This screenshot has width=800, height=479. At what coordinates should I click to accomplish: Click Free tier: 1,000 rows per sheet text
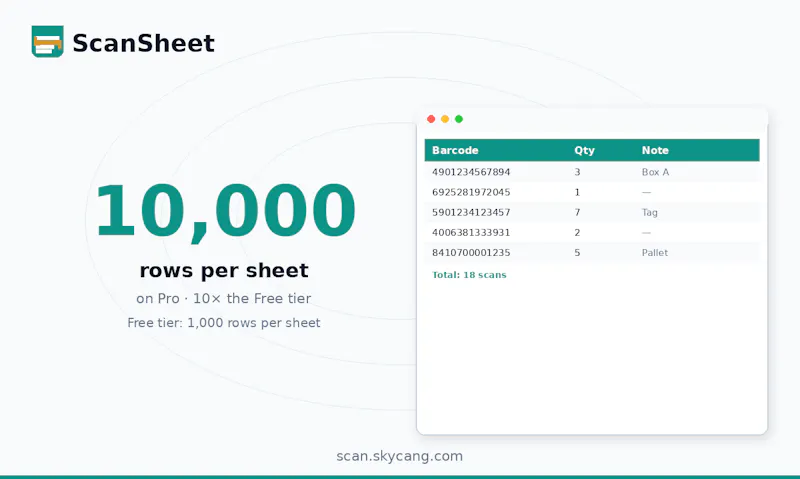tap(224, 323)
